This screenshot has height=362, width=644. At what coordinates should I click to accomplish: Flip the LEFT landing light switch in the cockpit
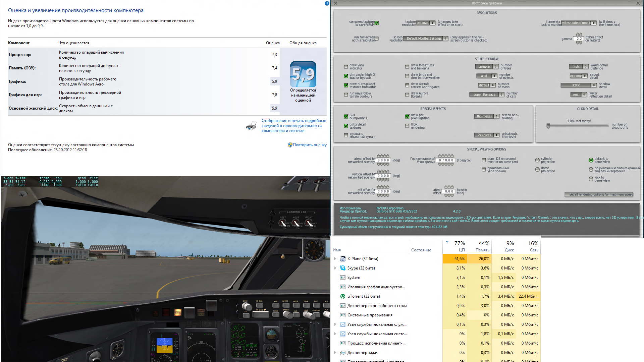[x=283, y=223]
